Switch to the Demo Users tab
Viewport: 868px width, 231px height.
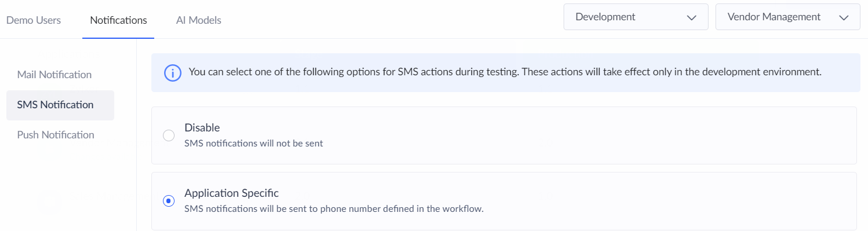click(34, 20)
